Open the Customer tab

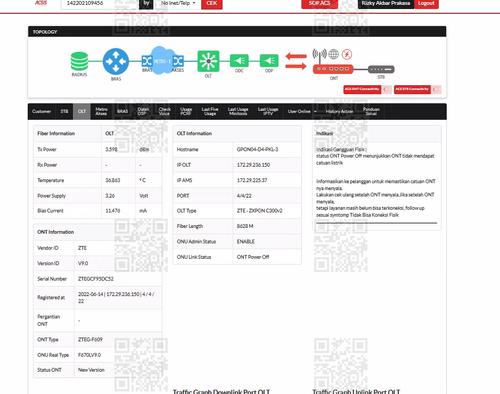41,111
